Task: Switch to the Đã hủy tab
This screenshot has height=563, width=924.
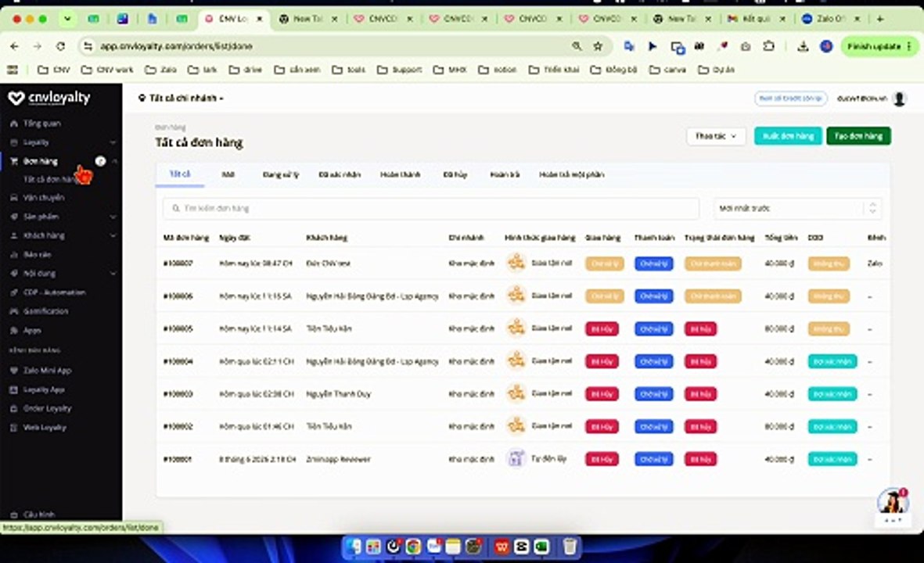Action: coord(455,175)
